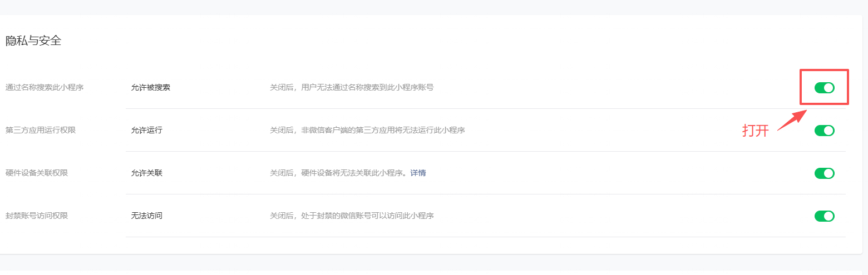Click the 允许关联 status text
The image size is (868, 275).
coord(147,173)
